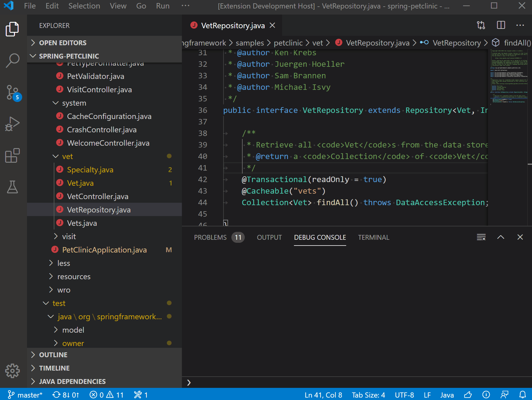Collapse the vet folder
The height and width of the screenshot is (400, 532).
(x=55, y=156)
